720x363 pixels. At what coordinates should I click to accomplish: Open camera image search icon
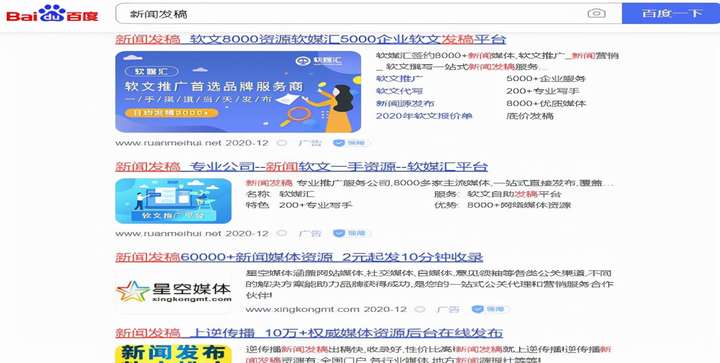coord(596,14)
